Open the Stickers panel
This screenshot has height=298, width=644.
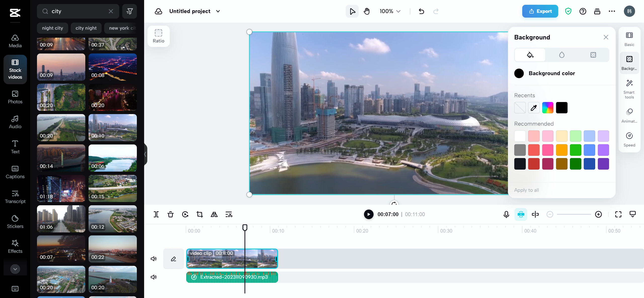click(x=15, y=222)
